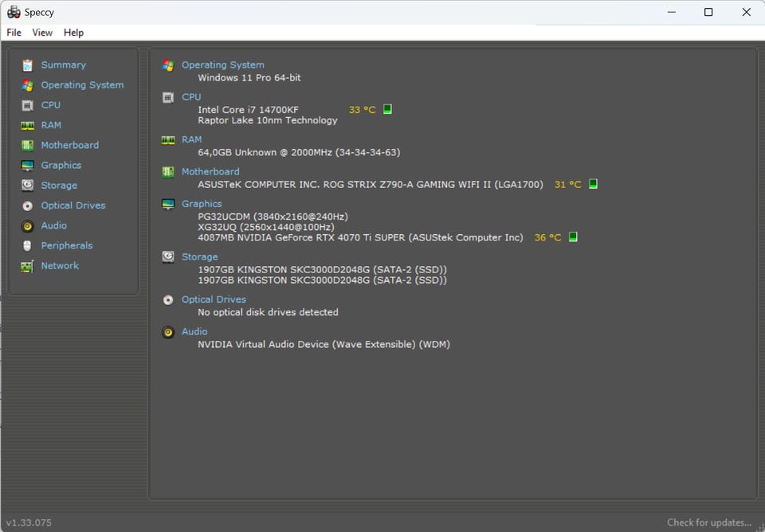This screenshot has height=532, width=765.
Task: Click the Network icon in sidebar
Action: point(27,266)
